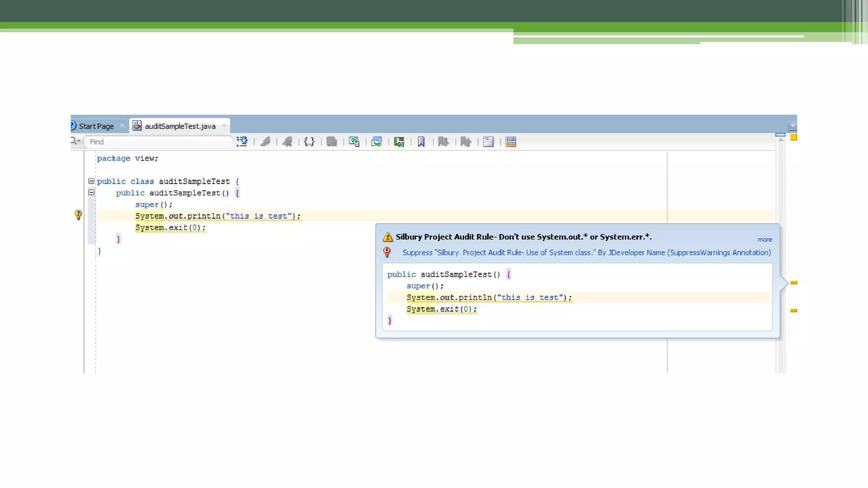Click the previous bookmark arrow icon

click(466, 141)
